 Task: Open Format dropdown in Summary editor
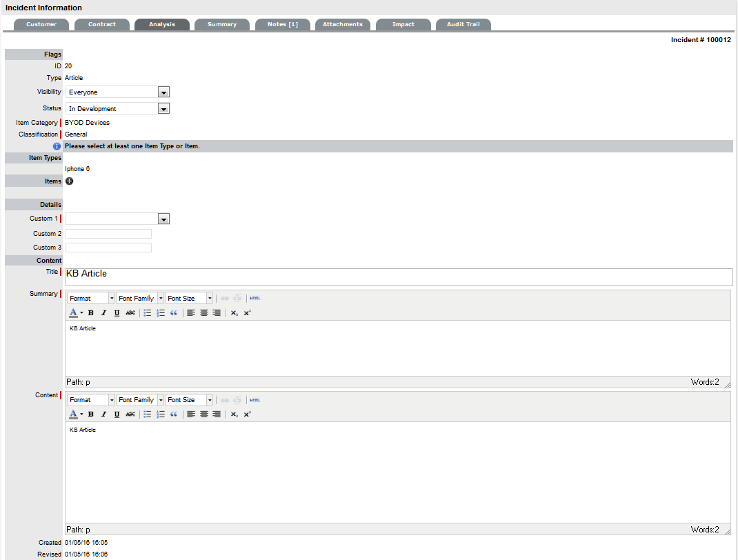(x=91, y=299)
